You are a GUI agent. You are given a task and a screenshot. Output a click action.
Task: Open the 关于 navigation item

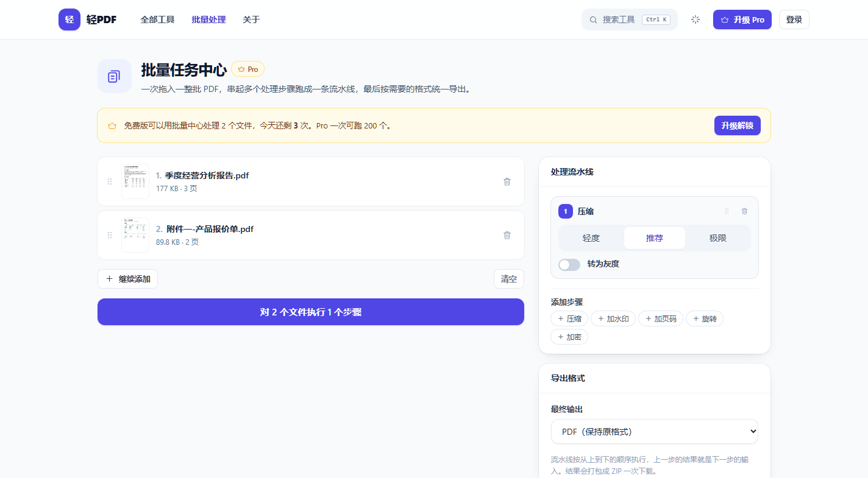(x=251, y=19)
